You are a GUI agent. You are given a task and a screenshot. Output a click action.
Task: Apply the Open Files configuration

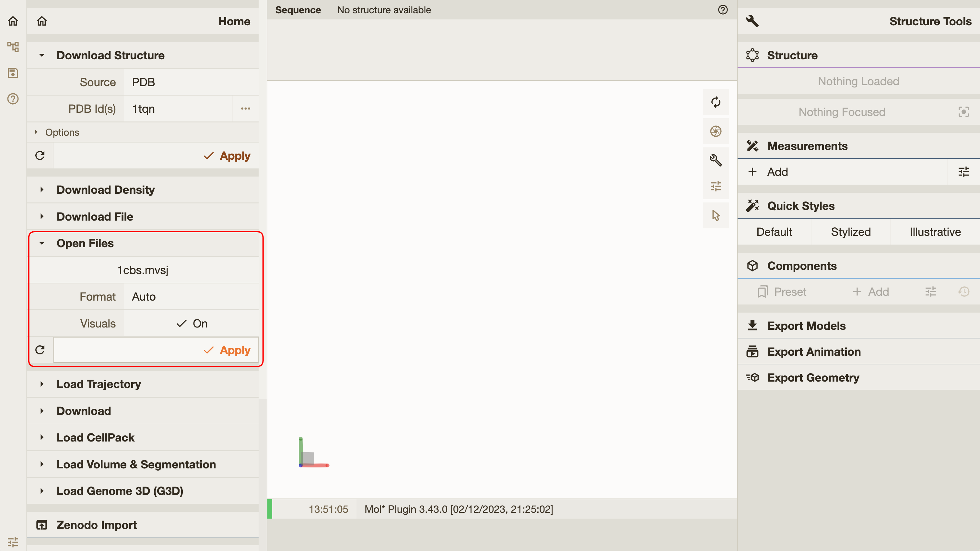click(x=227, y=350)
